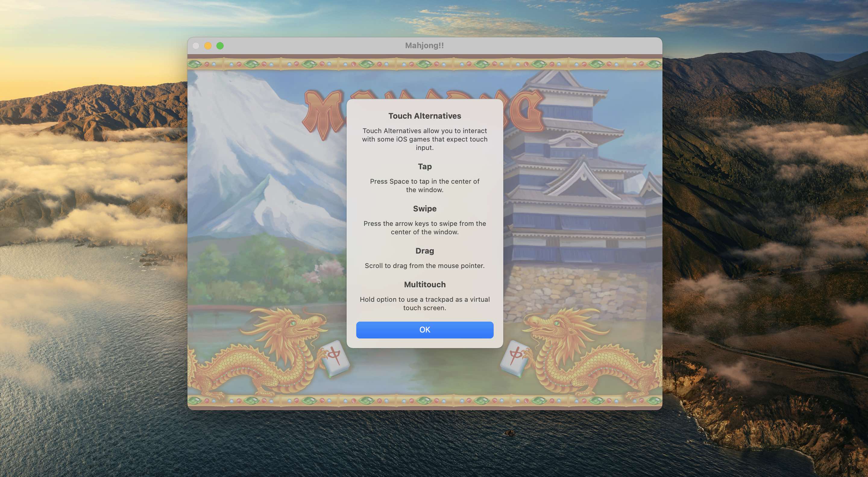Click the Touch Alternatives dialog heading
This screenshot has height=477, width=868.
425,116
